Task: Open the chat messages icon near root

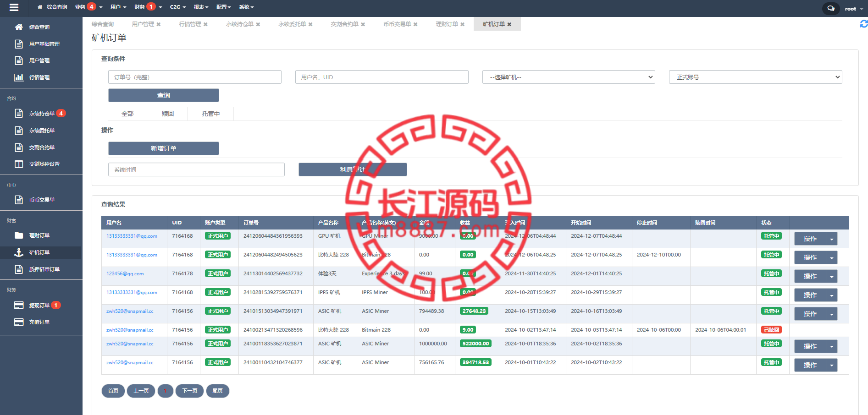Action: click(x=830, y=8)
